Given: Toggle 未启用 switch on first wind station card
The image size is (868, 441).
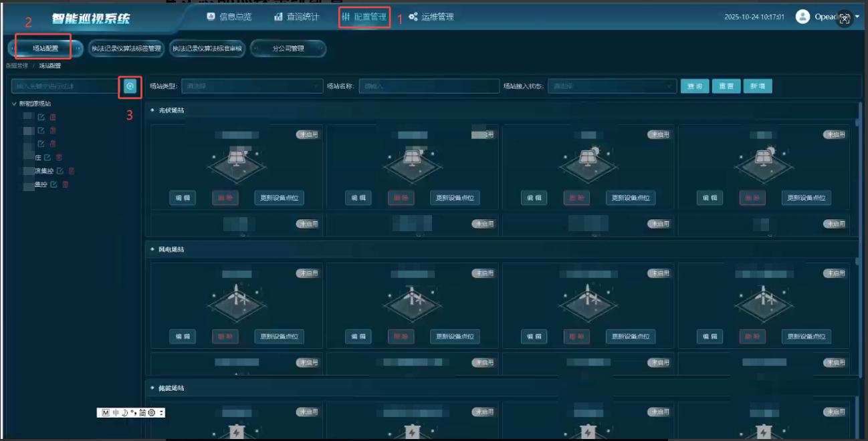Looking at the screenshot, I should point(308,273).
